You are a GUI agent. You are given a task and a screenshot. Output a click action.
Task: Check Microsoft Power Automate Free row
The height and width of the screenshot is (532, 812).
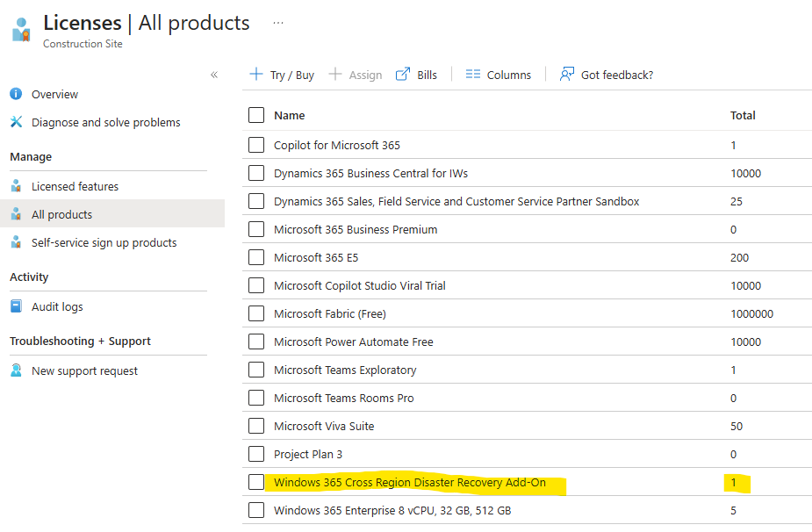click(x=256, y=341)
